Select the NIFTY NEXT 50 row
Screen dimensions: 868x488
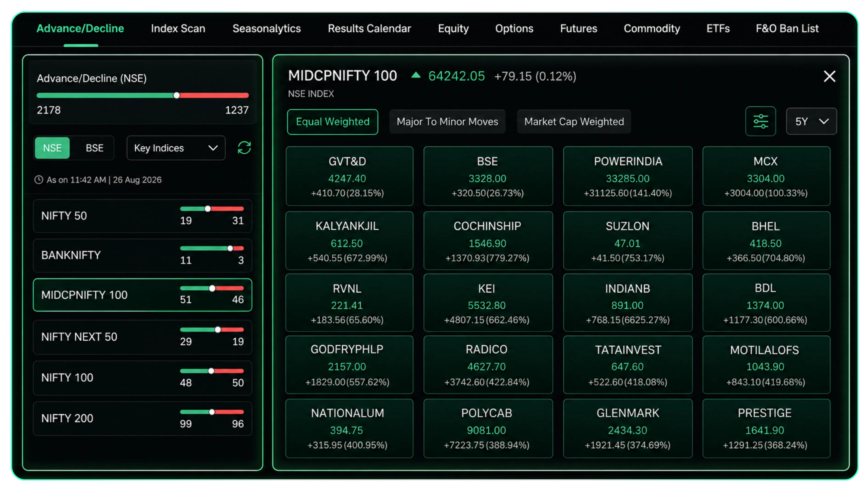[x=142, y=337]
